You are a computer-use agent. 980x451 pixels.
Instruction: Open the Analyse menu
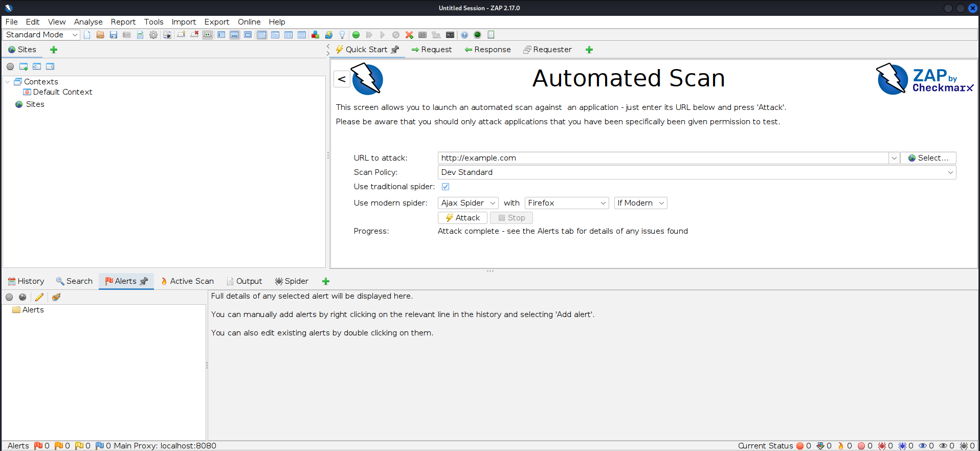[88, 22]
